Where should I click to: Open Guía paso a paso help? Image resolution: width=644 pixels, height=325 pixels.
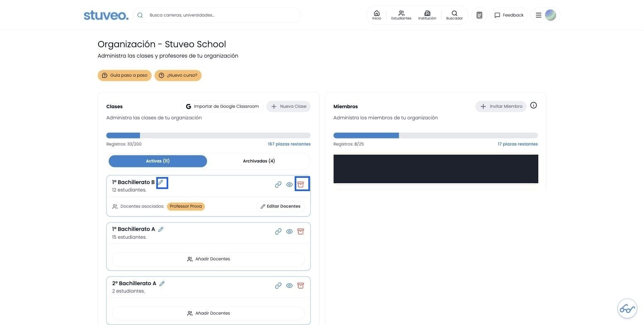click(x=125, y=75)
